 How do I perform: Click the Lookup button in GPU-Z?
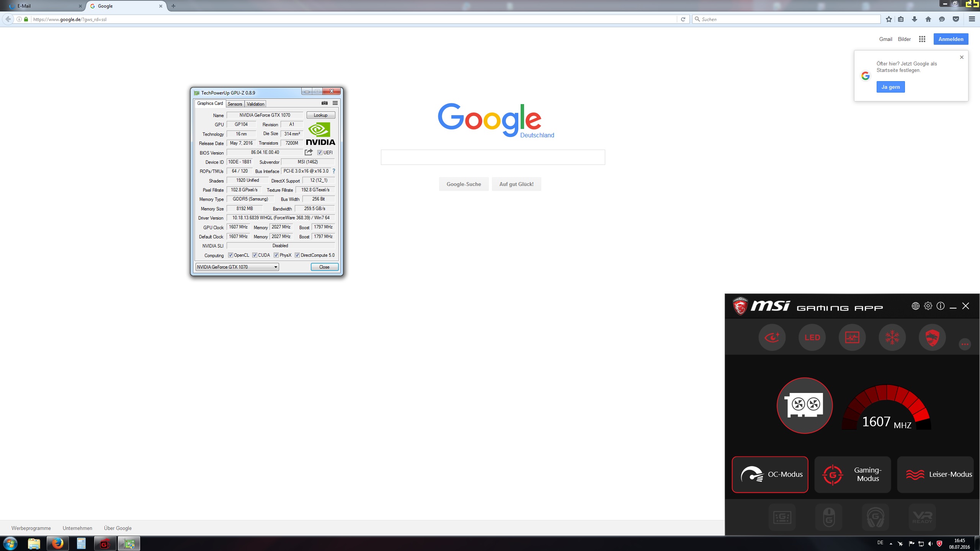click(320, 115)
